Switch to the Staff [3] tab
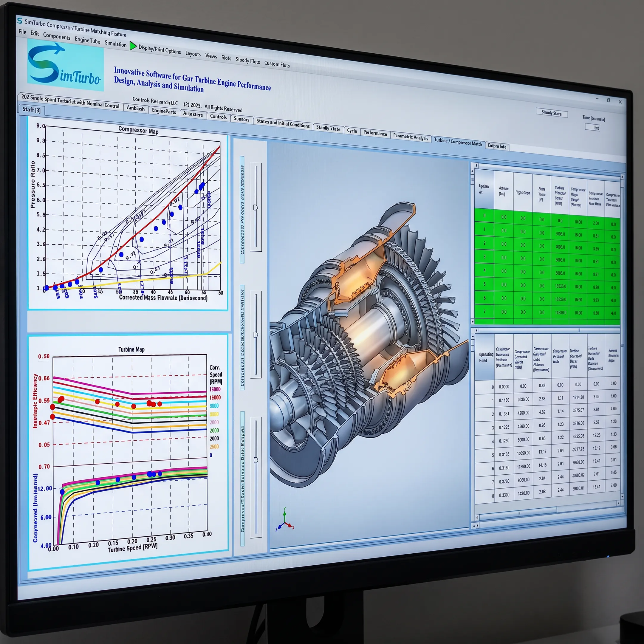 click(x=31, y=109)
